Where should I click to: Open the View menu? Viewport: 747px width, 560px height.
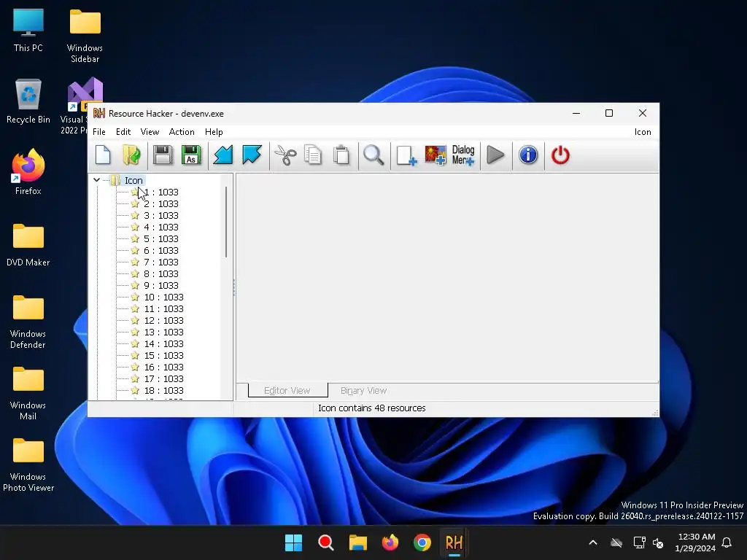(x=150, y=132)
